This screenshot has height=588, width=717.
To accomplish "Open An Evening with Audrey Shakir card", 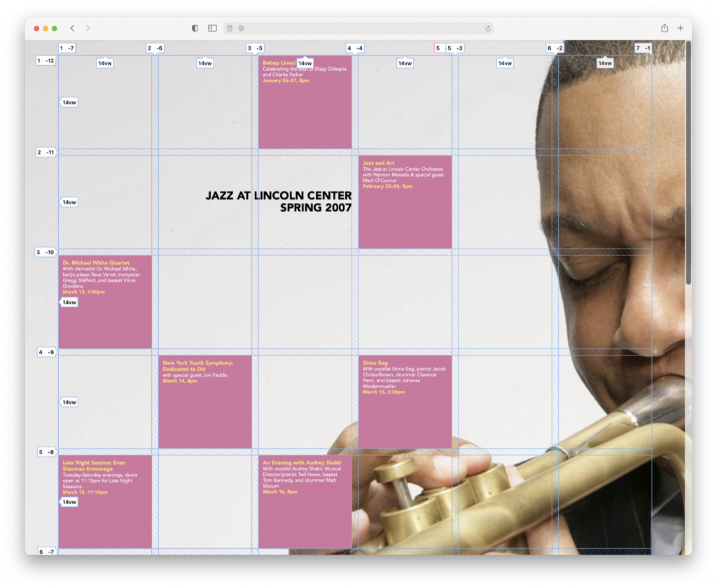I will [x=305, y=502].
